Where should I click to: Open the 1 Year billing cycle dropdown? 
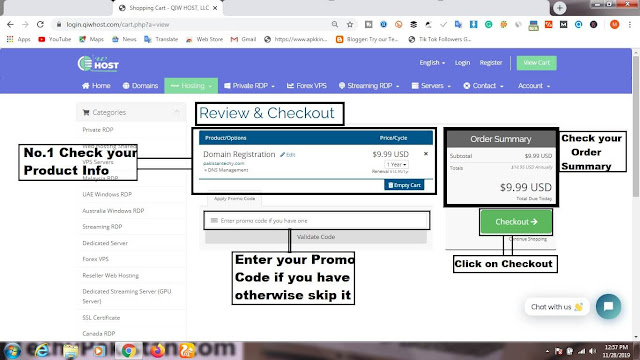[x=396, y=164]
